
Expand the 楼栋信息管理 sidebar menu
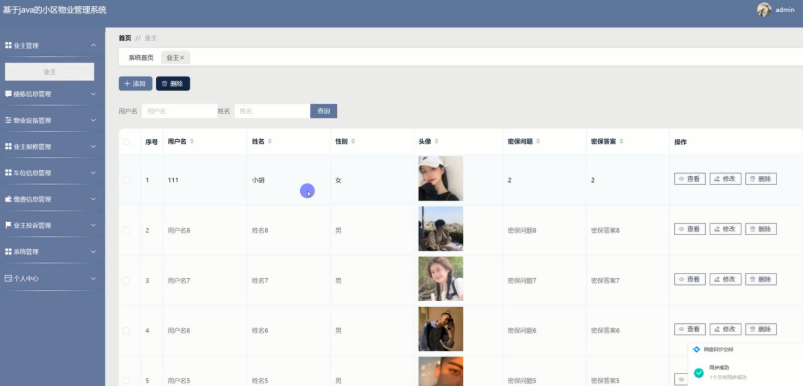click(x=50, y=94)
